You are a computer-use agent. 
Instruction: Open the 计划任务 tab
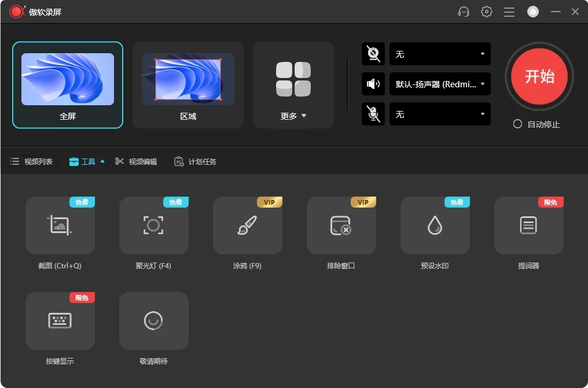[196, 161]
